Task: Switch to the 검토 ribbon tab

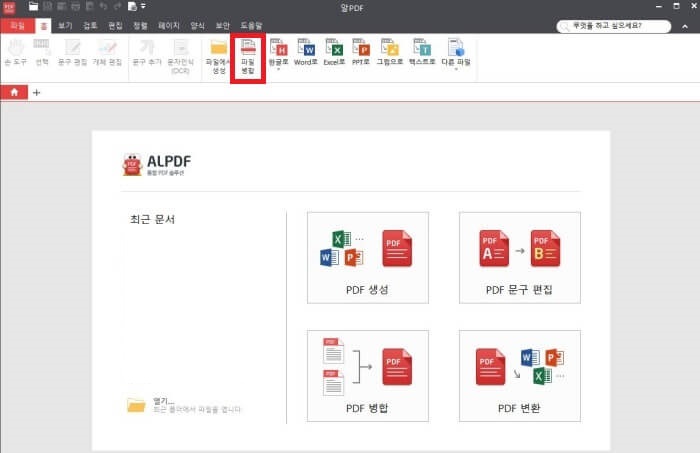Action: tap(90, 26)
